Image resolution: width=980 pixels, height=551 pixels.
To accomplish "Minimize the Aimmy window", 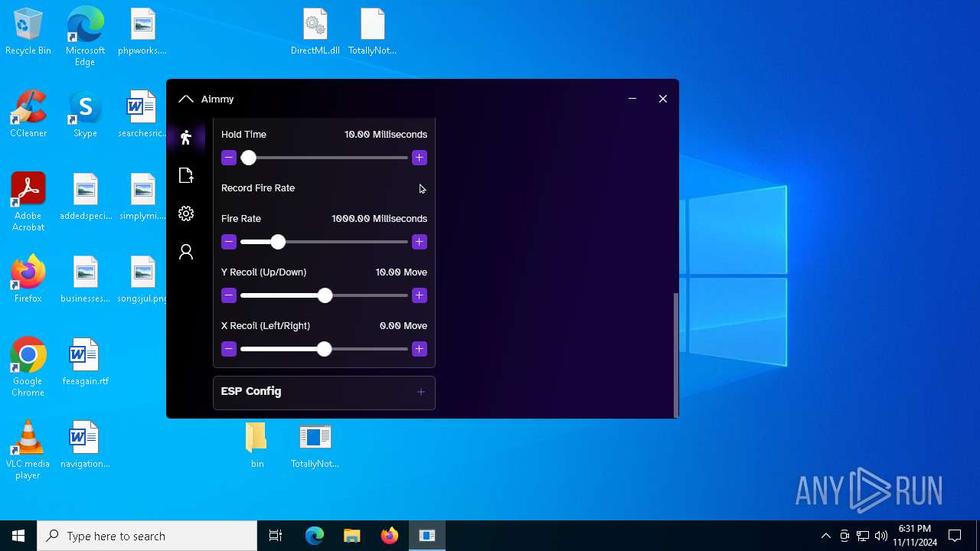I will point(632,99).
